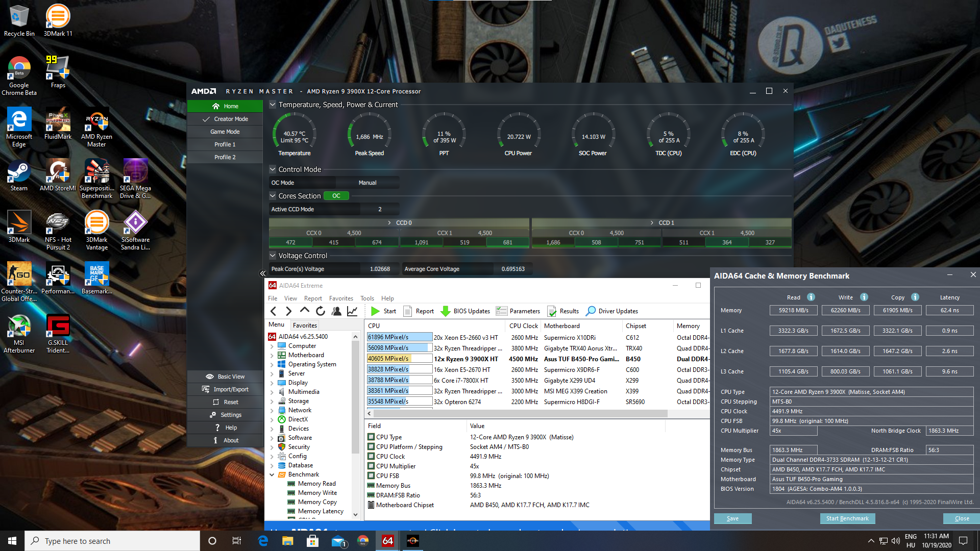Click Windows Start button
This screenshot has height=551, width=980.
(x=12, y=541)
